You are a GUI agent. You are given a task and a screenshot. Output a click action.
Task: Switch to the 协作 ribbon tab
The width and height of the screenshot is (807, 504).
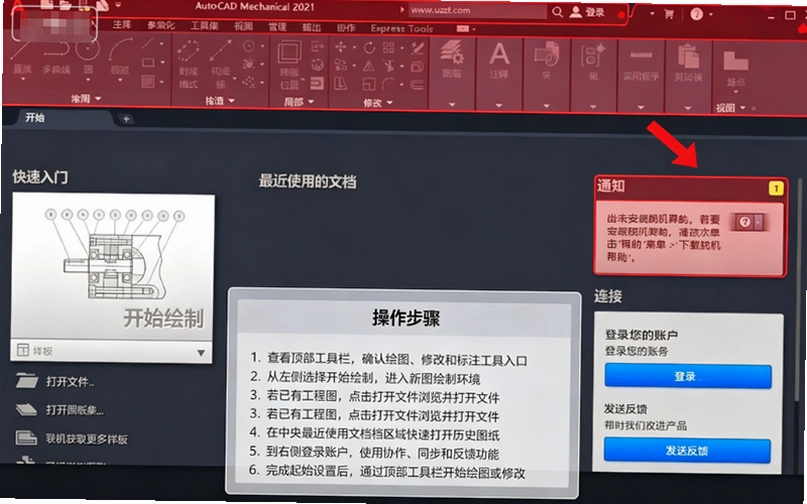346,28
